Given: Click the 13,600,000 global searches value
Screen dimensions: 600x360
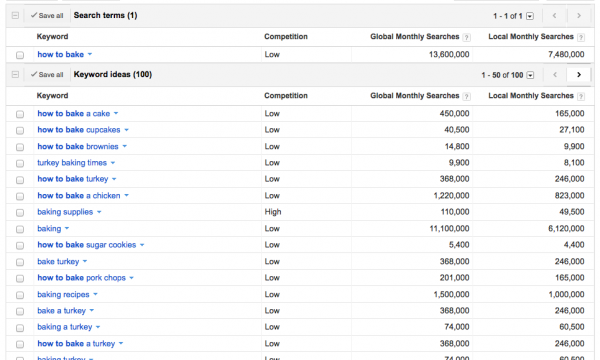Looking at the screenshot, I should coord(449,54).
